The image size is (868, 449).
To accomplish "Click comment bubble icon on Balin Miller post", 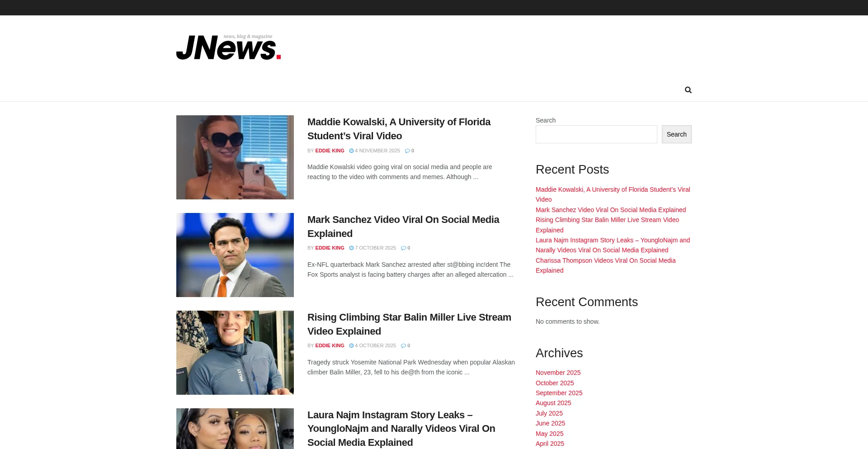I will tap(403, 345).
